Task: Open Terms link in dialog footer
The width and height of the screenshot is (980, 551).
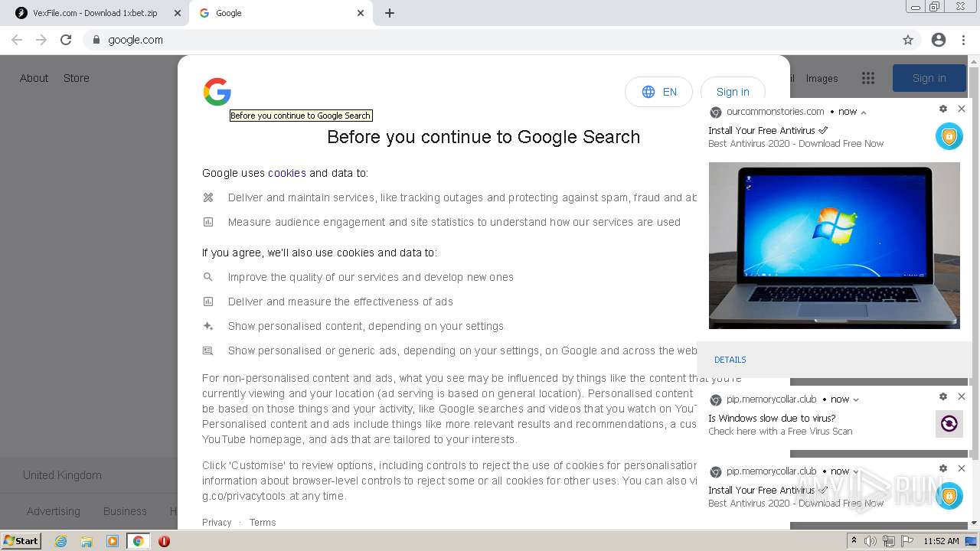Action: [x=263, y=522]
